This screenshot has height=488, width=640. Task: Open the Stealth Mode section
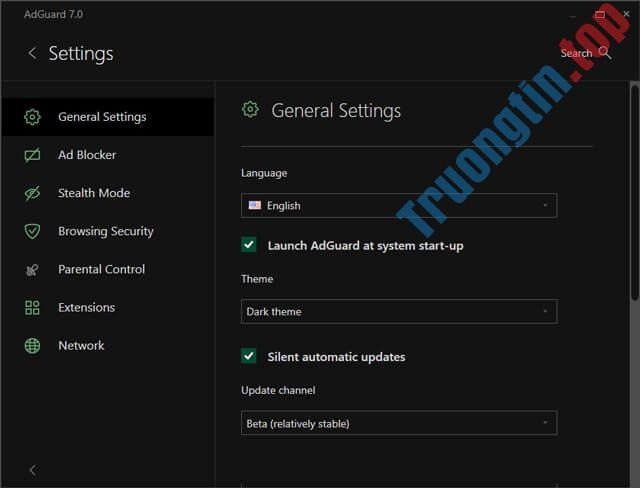(x=108, y=193)
